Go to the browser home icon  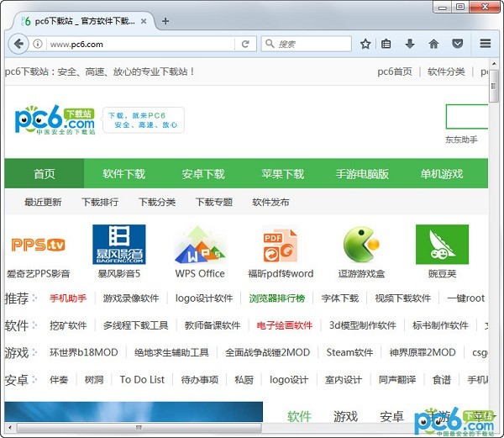(x=433, y=44)
